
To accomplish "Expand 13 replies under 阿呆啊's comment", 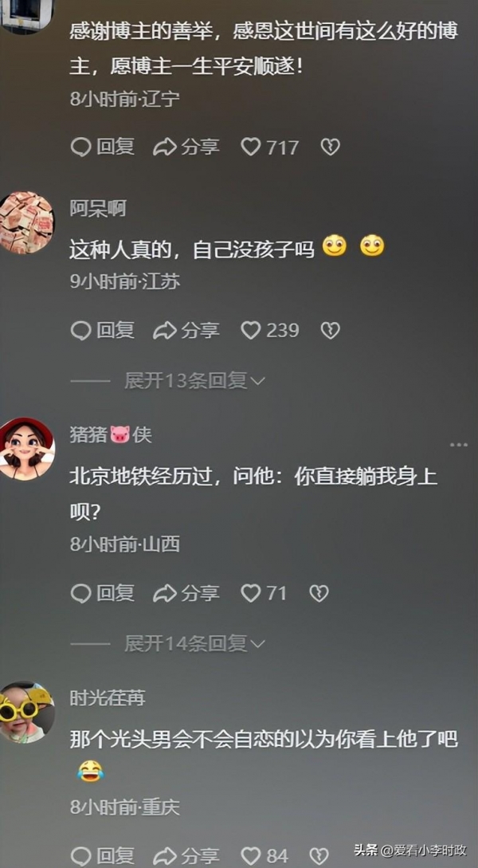I will 194,381.
